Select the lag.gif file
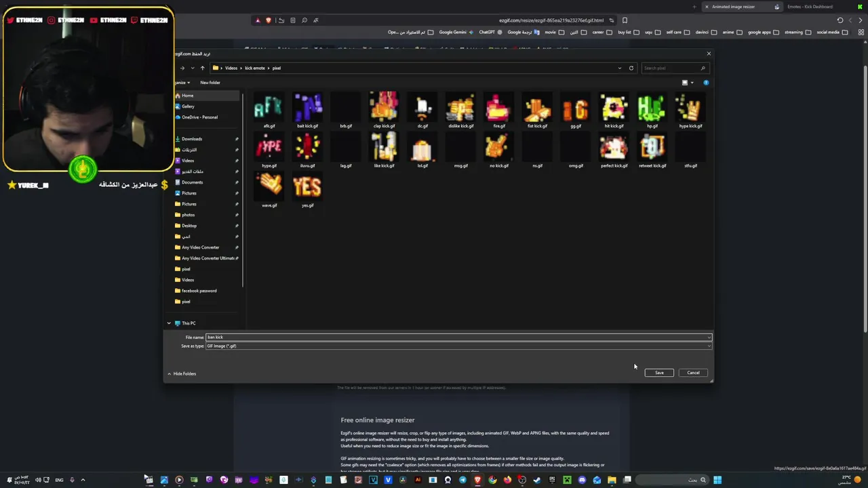Image resolution: width=868 pixels, height=488 pixels. coord(346,150)
